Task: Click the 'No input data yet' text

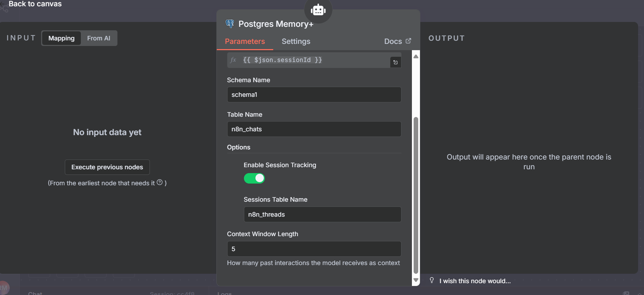Action: 107,132
